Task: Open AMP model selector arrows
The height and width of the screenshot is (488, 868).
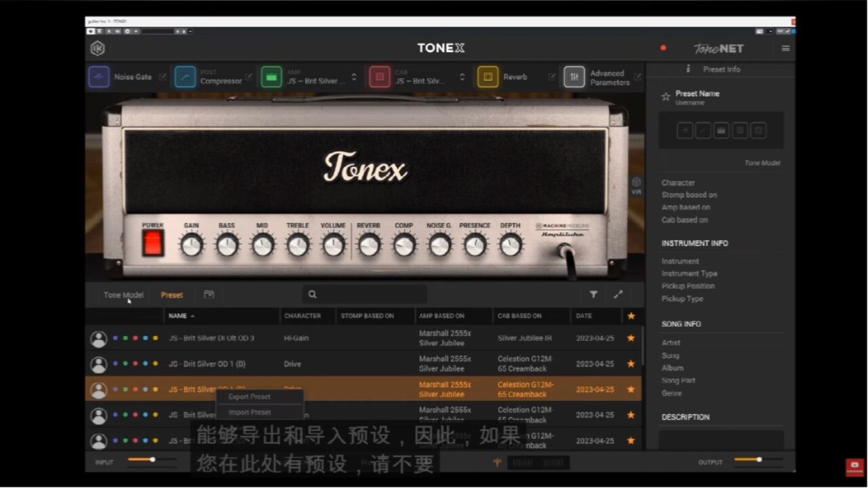Action: pyautogui.click(x=353, y=77)
